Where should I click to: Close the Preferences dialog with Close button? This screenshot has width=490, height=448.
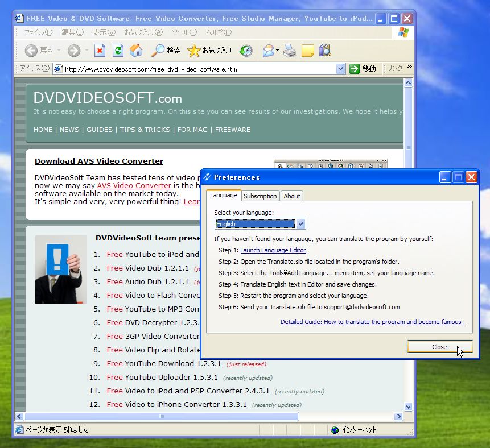point(440,347)
